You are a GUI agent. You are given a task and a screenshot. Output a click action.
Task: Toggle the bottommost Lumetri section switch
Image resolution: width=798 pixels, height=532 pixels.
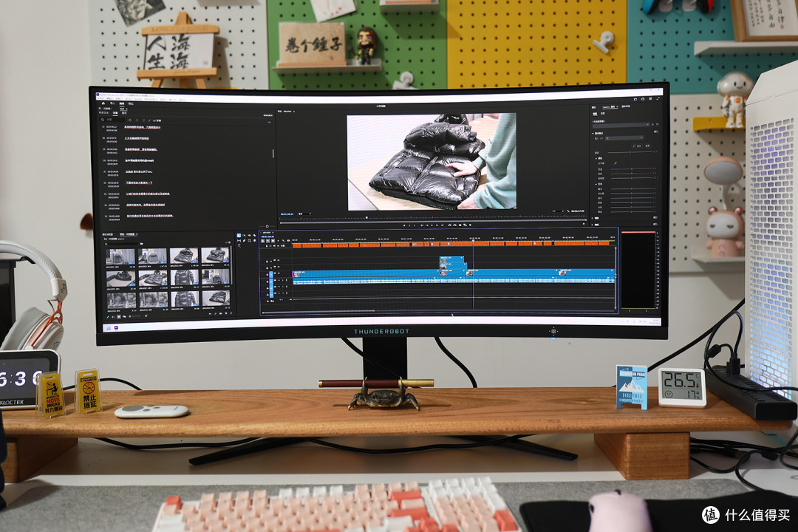655,224
